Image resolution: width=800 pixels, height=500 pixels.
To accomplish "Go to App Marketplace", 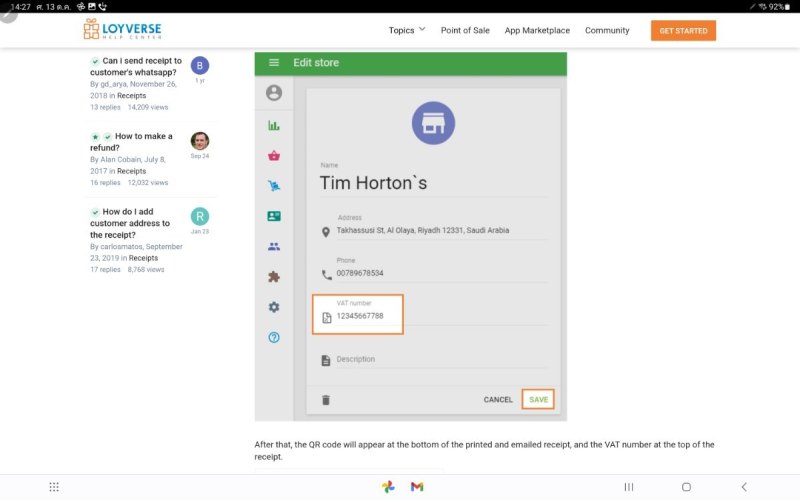I will pyautogui.click(x=537, y=30).
